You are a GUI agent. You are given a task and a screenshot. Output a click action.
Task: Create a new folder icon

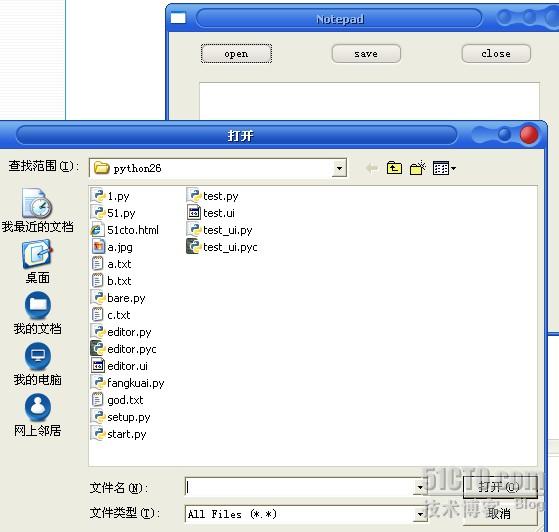point(417,168)
